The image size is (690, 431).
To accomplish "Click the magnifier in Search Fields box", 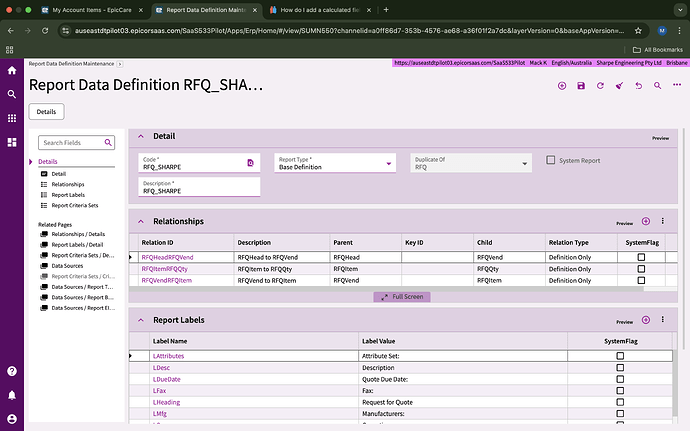I will click(x=108, y=142).
